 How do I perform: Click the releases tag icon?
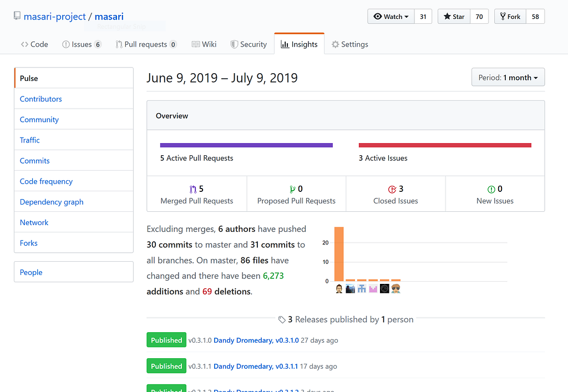pyautogui.click(x=282, y=319)
